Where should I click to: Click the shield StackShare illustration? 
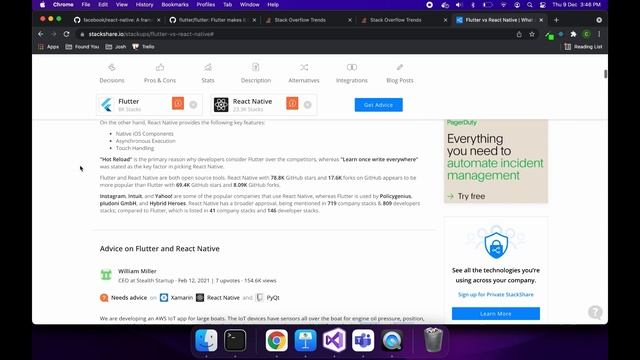(x=496, y=244)
